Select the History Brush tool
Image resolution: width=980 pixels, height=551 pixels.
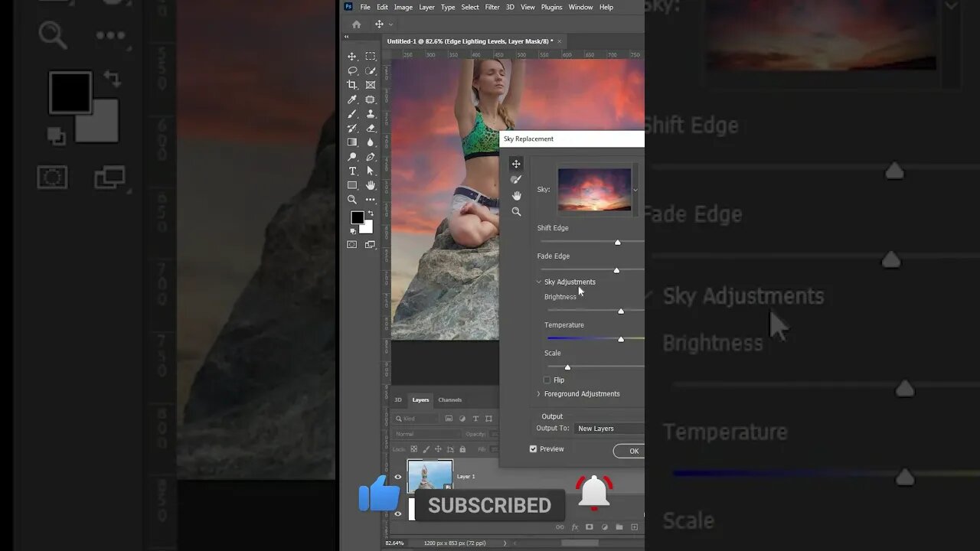352,128
